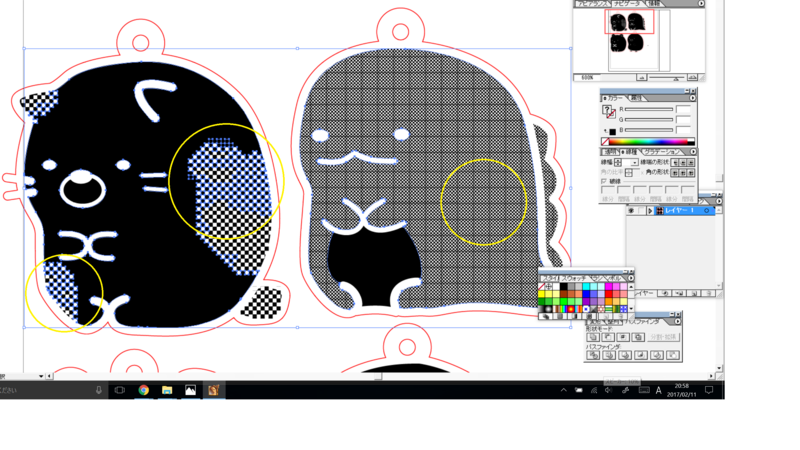The width and height of the screenshot is (800, 450).
Task: Click the sixth pathfinder button in bottom row
Action: 672,355
